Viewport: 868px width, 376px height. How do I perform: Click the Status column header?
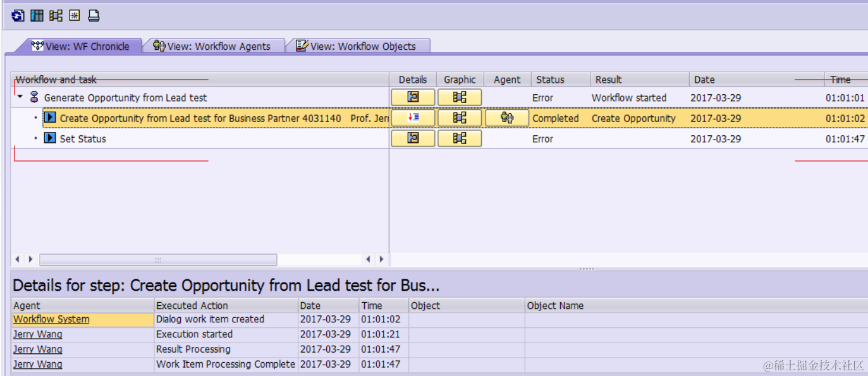(x=561, y=80)
